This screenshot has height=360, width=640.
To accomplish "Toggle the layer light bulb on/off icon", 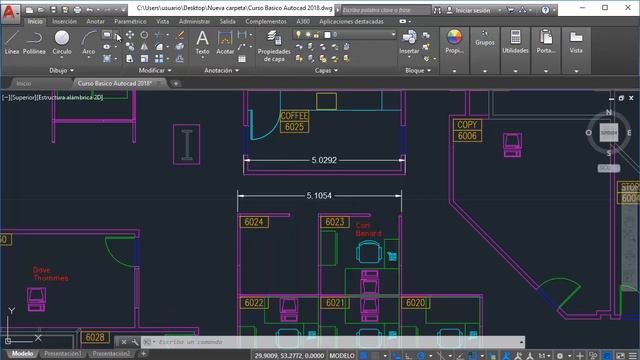I will [x=299, y=35].
